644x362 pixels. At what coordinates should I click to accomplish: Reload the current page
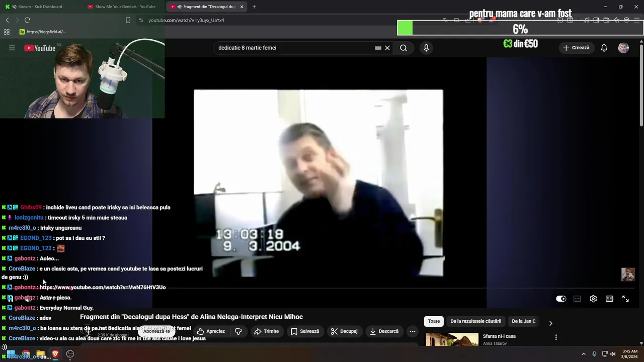point(27,20)
